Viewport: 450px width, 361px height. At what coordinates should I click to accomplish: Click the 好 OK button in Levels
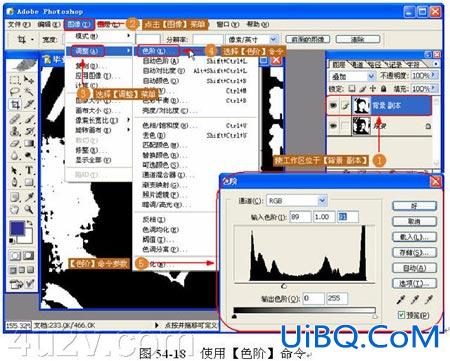(x=414, y=206)
